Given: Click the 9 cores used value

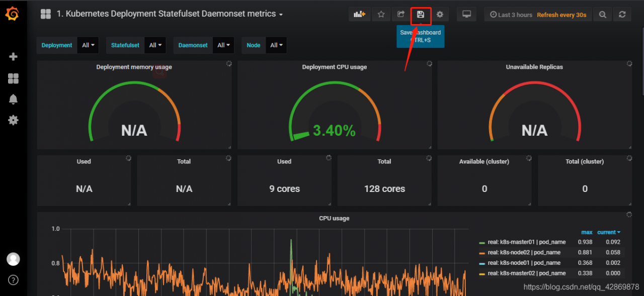Looking at the screenshot, I should 284,189.
